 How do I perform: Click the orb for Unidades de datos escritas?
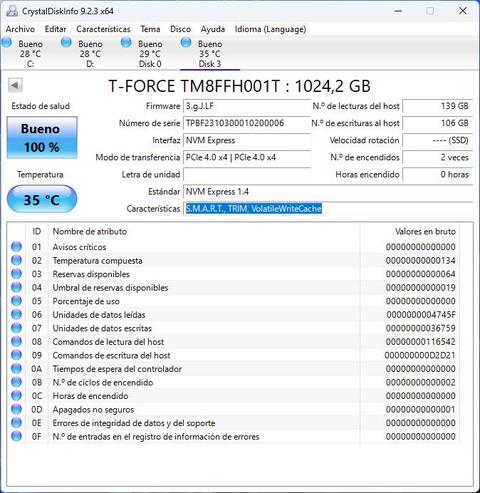pos(16,328)
